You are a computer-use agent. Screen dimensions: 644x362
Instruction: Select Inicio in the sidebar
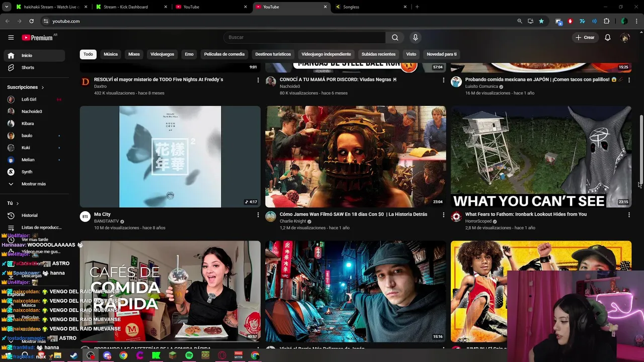click(x=34, y=55)
